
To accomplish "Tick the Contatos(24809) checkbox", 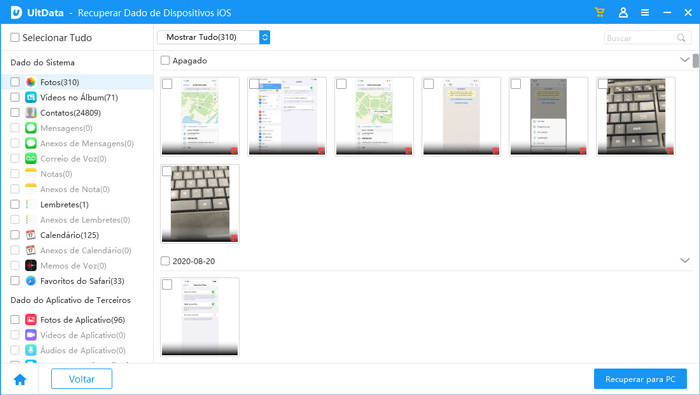I will tap(15, 112).
